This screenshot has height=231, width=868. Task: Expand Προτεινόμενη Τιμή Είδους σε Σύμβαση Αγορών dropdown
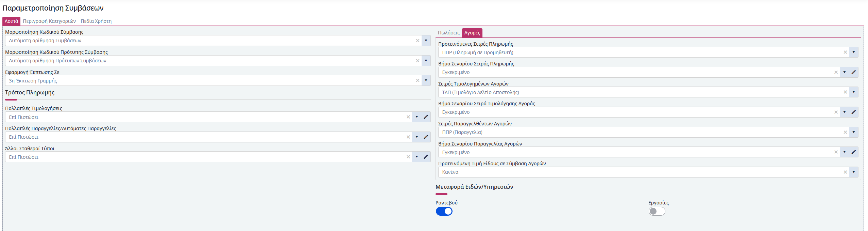coord(853,172)
